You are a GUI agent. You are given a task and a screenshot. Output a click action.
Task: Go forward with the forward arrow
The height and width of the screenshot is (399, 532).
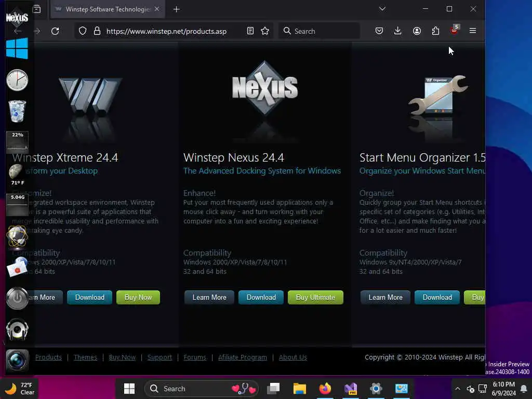[37, 31]
